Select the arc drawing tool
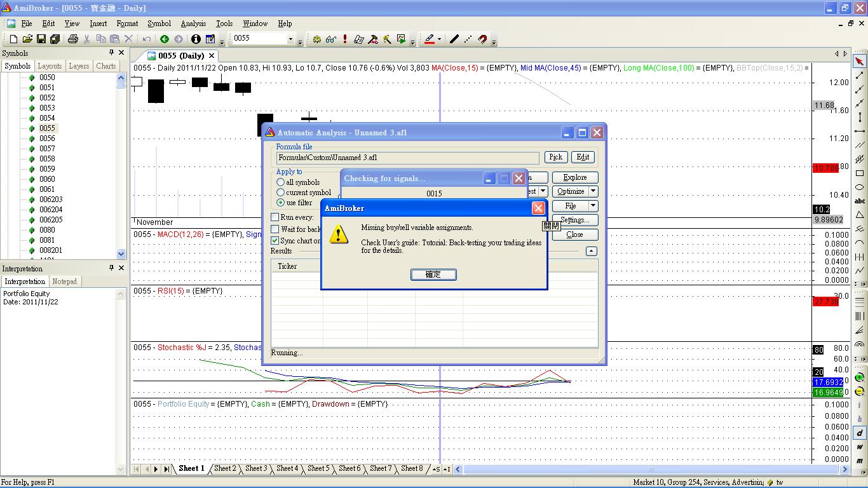868x488 pixels. tap(860, 243)
